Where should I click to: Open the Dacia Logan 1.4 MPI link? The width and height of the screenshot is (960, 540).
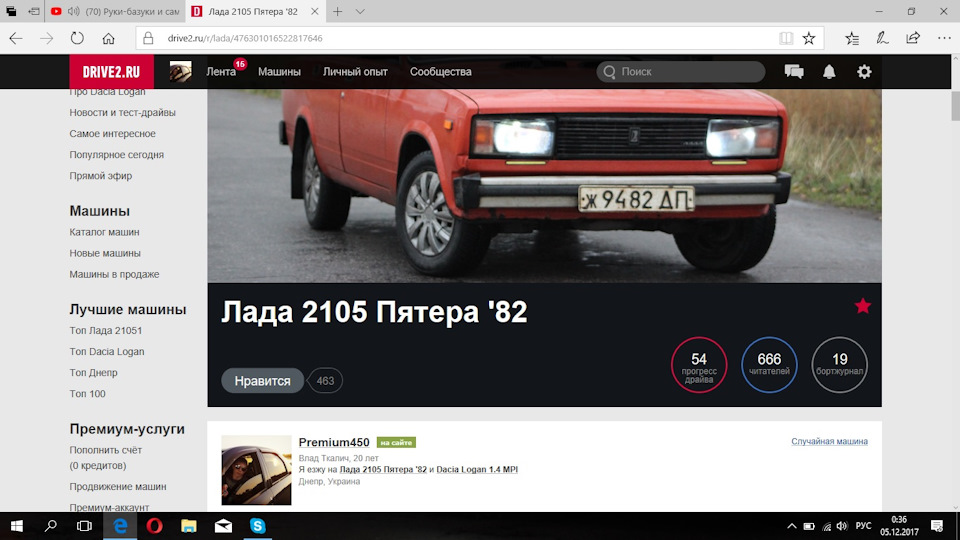point(477,470)
